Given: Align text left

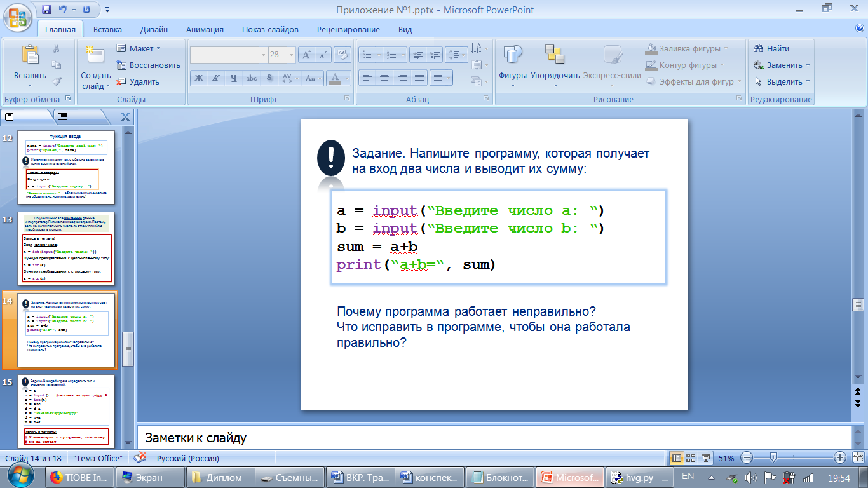Looking at the screenshot, I should pyautogui.click(x=367, y=77).
